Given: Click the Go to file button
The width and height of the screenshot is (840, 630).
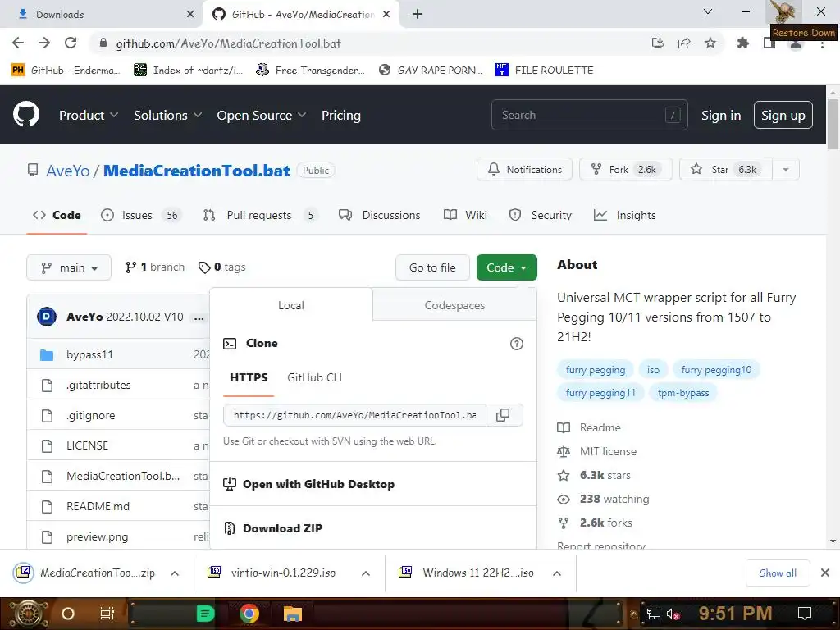Looking at the screenshot, I should point(432,267).
